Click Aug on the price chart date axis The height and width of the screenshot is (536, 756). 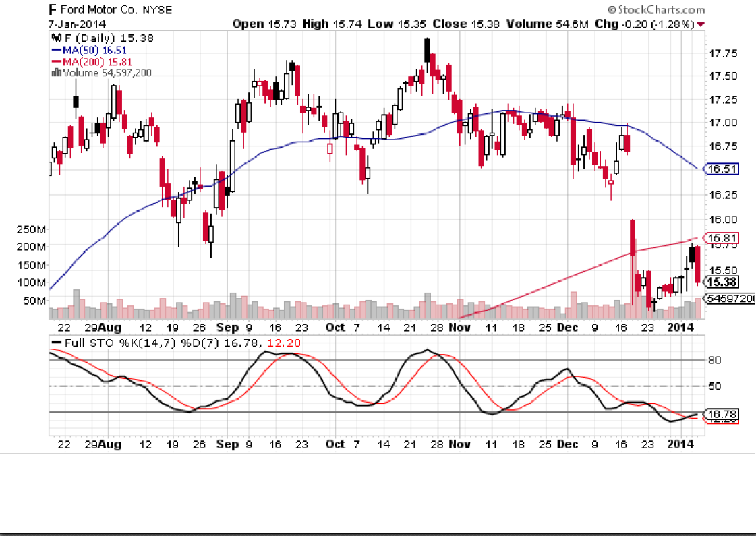pos(110,328)
